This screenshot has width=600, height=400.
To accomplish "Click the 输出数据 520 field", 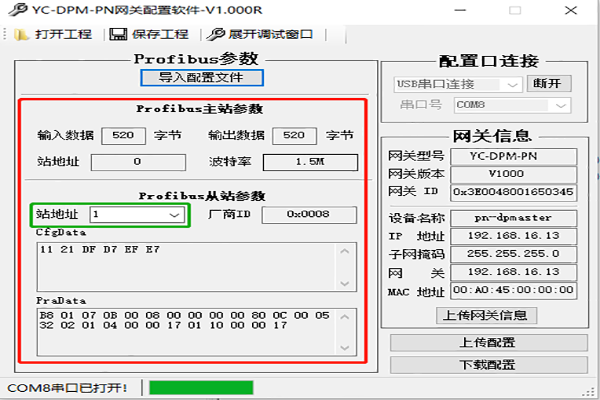I will click(x=294, y=136).
